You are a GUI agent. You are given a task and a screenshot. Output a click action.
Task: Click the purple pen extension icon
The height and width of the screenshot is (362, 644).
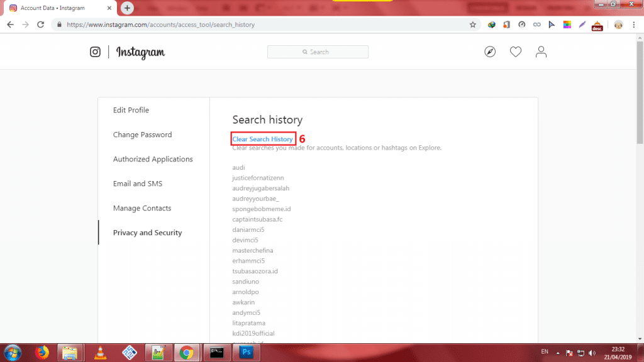tap(582, 25)
